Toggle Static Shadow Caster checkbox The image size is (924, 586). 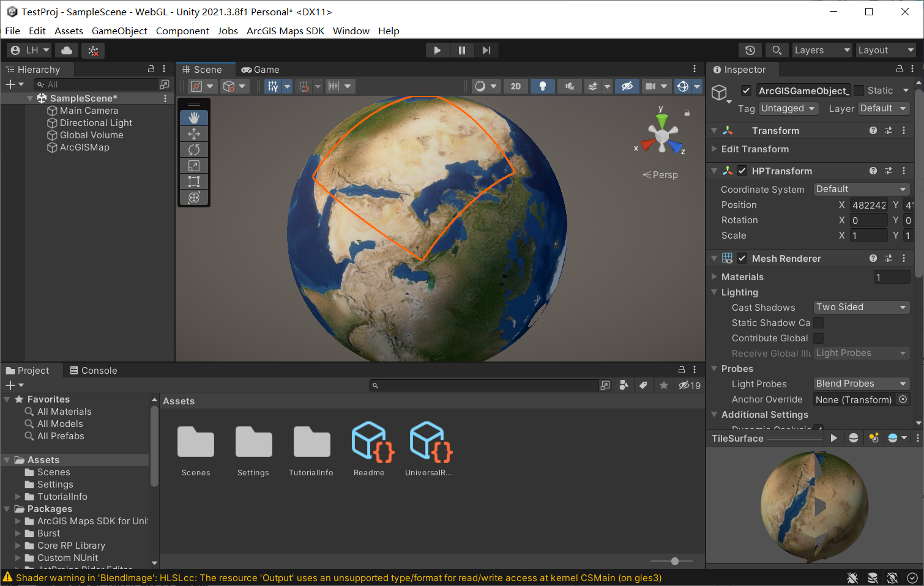coord(818,322)
